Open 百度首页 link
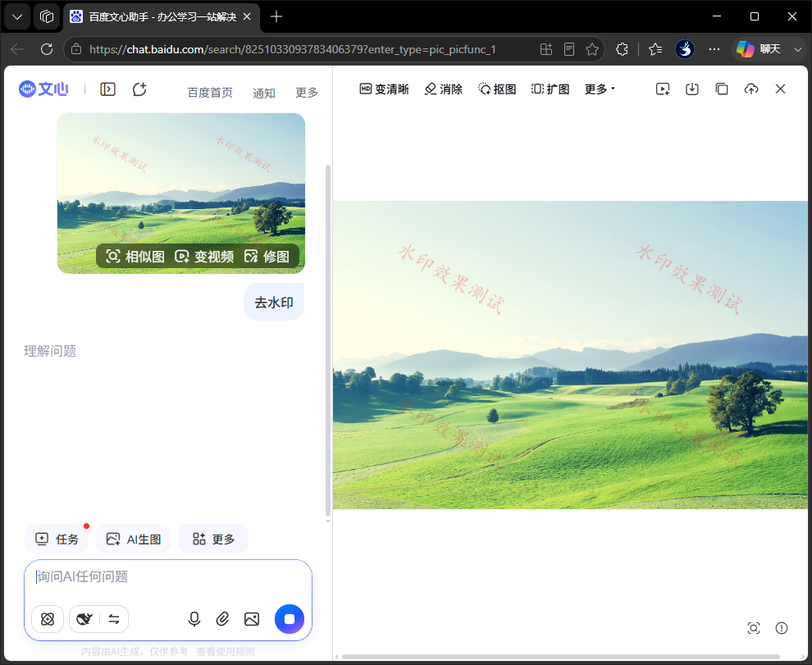The image size is (812, 665). (x=210, y=93)
